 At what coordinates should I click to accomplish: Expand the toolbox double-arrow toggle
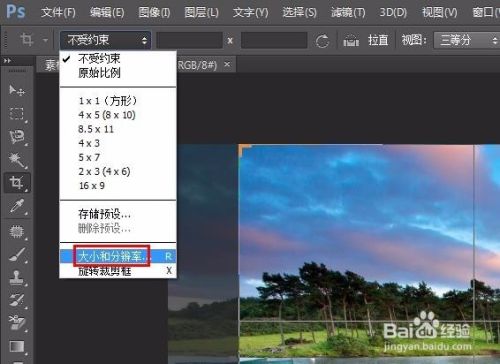click(7, 61)
